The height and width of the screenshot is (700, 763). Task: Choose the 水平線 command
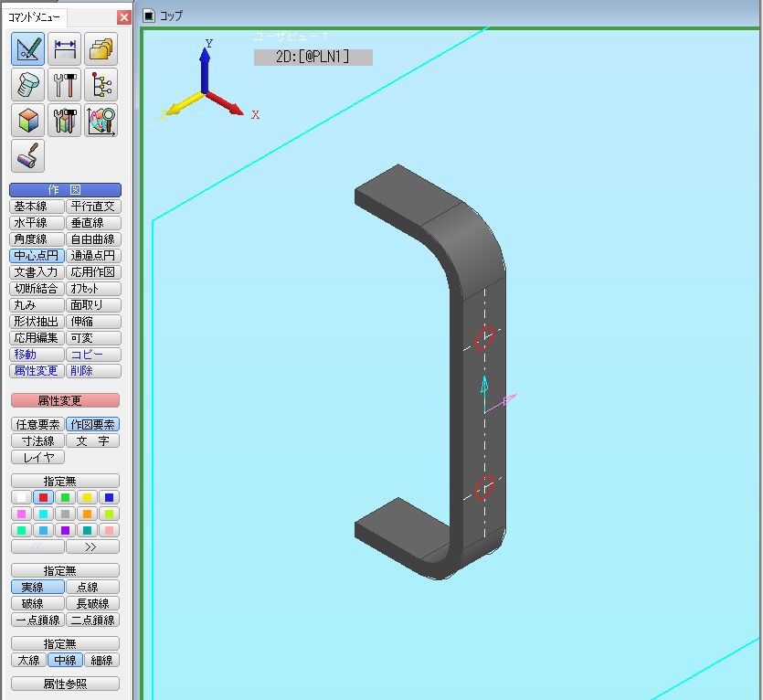pos(37,223)
